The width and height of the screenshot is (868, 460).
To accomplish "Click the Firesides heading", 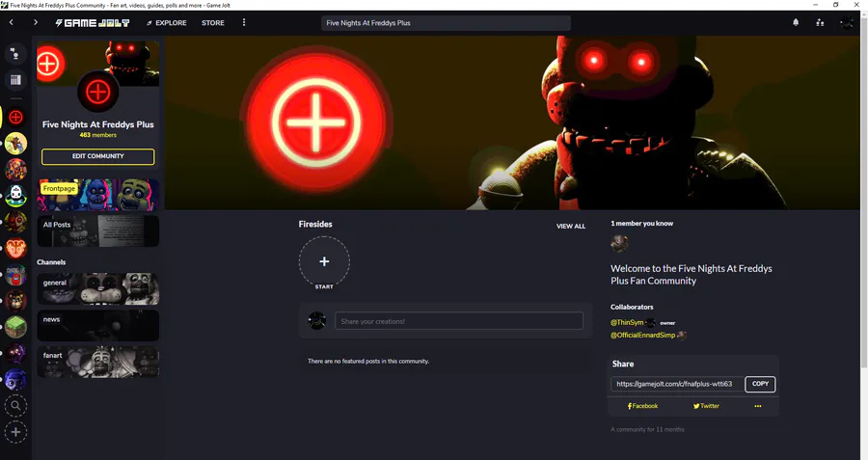I will click(x=315, y=224).
